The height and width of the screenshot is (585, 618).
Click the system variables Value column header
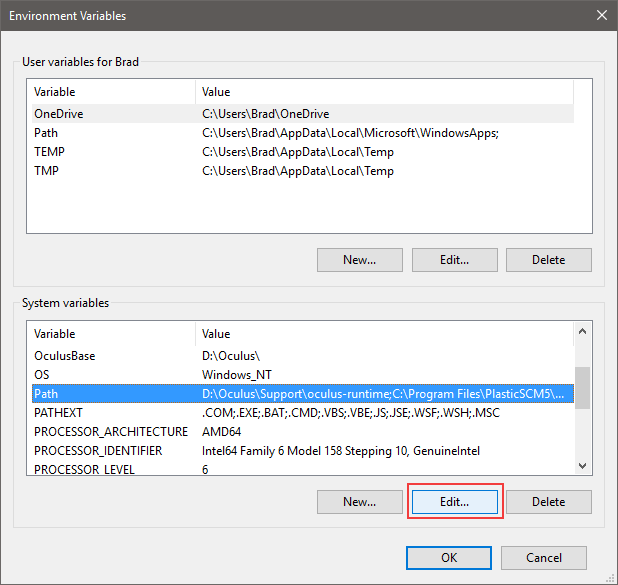(384, 334)
